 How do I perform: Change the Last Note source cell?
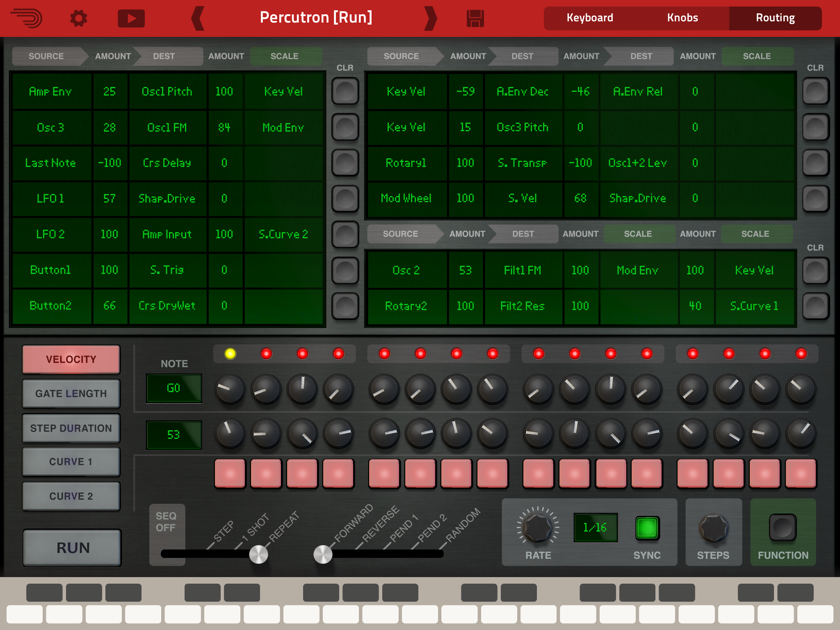point(52,163)
